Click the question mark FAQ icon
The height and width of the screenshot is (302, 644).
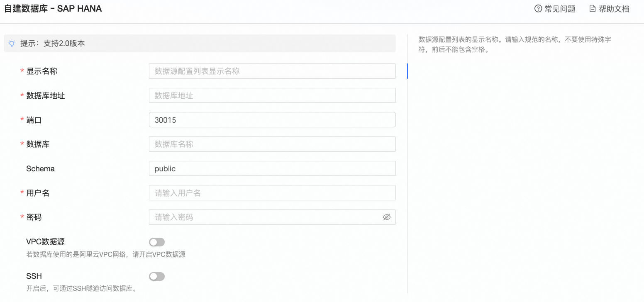(538, 9)
